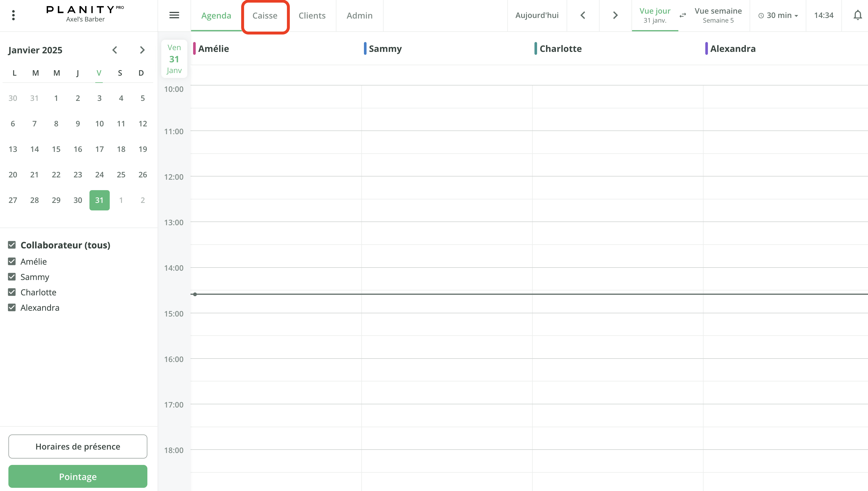Click the Aujourd'hui button
Image resolution: width=868 pixels, height=491 pixels.
click(537, 15)
